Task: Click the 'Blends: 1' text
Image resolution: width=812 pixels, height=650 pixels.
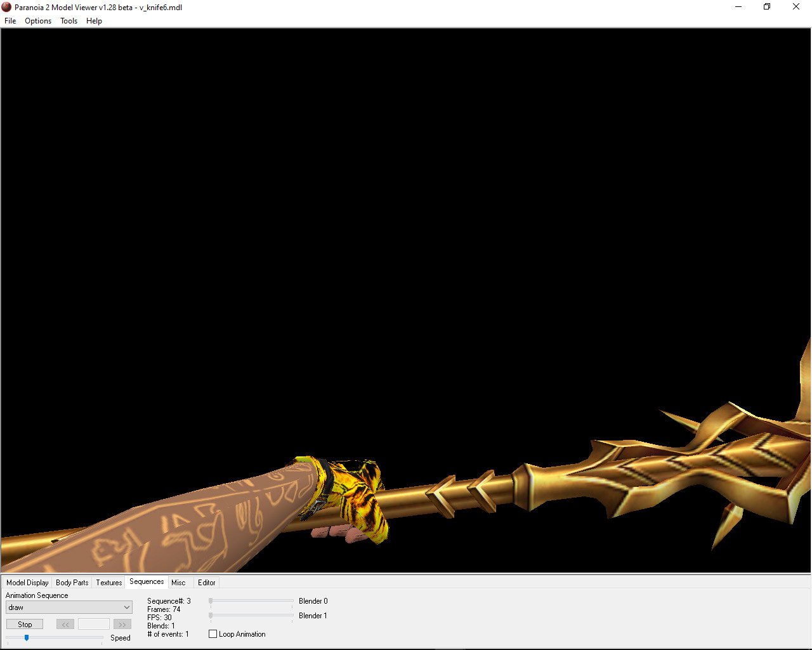Action: [x=161, y=626]
